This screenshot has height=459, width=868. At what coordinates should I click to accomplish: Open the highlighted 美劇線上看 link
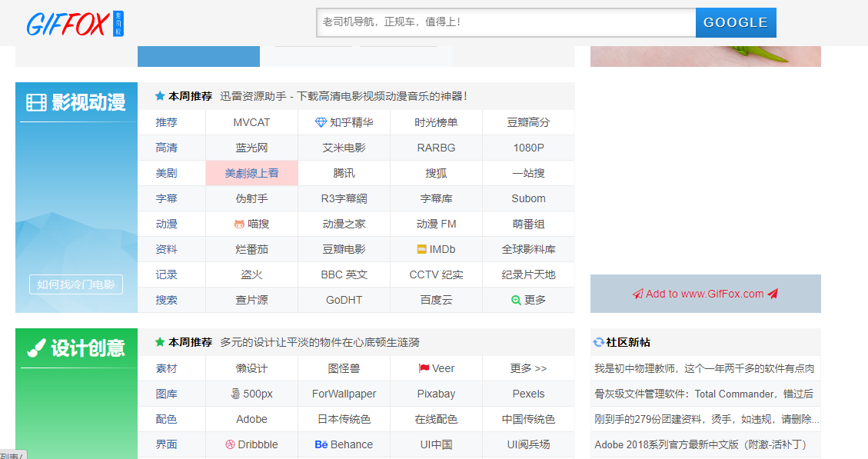pyautogui.click(x=252, y=173)
